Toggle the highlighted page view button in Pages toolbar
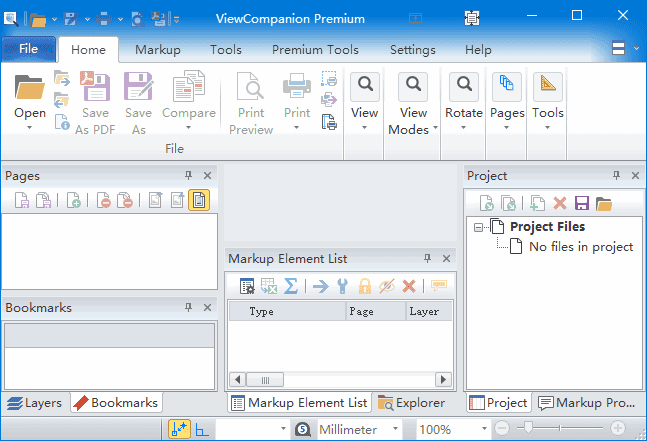 [x=199, y=200]
